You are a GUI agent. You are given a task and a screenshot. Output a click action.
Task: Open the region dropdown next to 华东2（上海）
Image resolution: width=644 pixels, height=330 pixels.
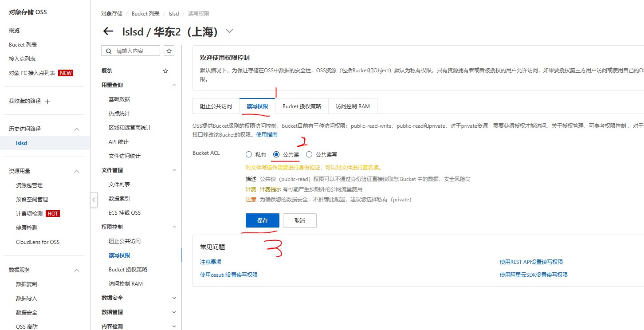coord(229,31)
